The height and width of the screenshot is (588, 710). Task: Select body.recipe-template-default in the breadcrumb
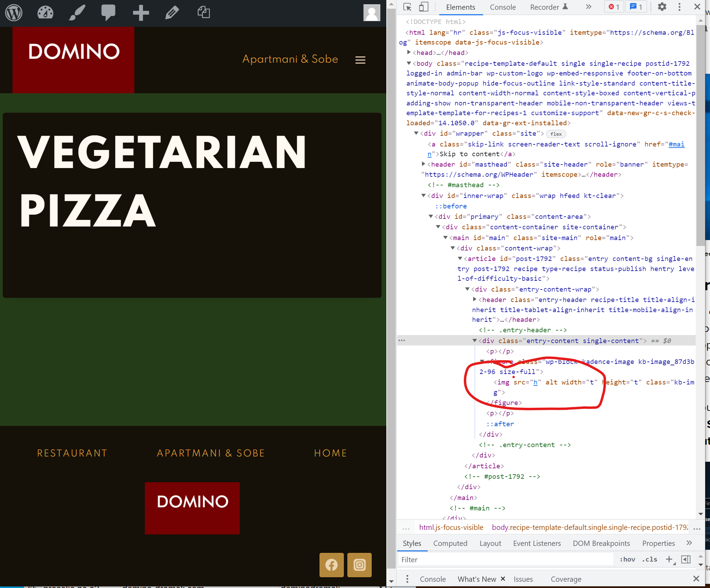(x=590, y=527)
